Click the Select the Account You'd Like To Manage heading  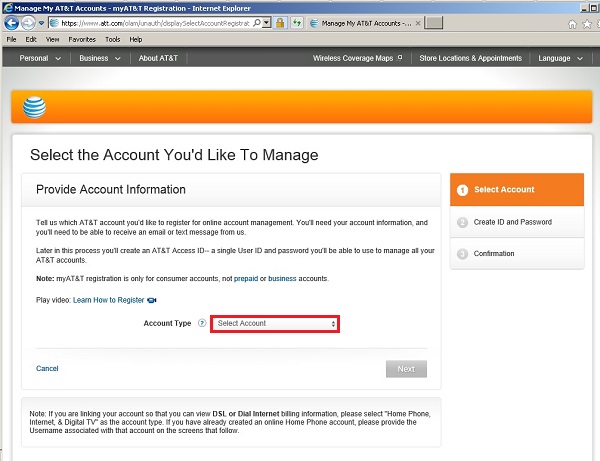[x=174, y=155]
